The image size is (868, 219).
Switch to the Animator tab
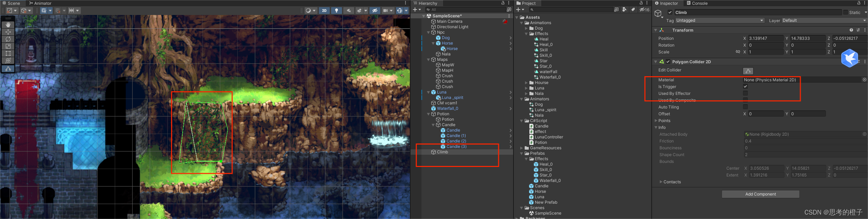pos(40,3)
